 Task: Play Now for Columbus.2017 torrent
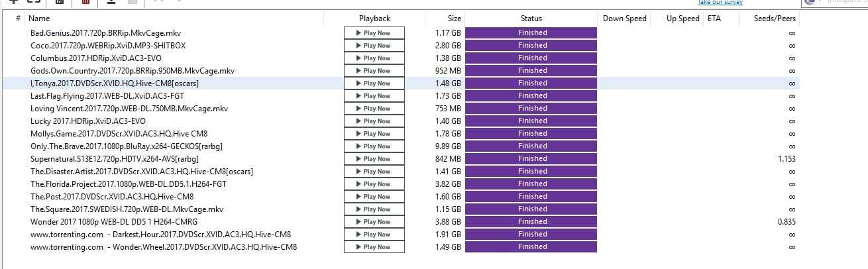click(374, 58)
